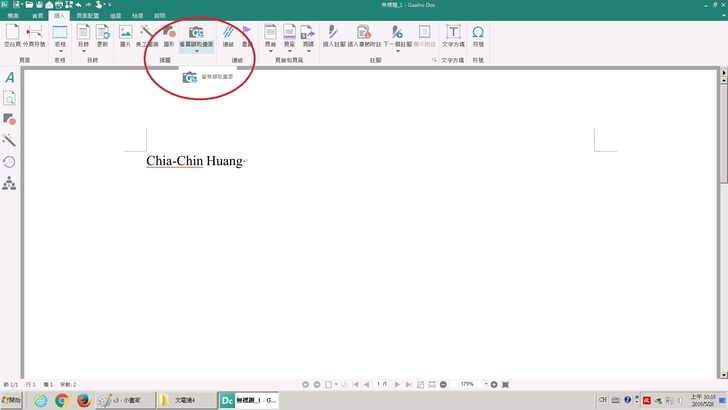This screenshot has height=410, width=728.
Task: Zoom out with the minus button
Action: pyautogui.click(x=443, y=384)
